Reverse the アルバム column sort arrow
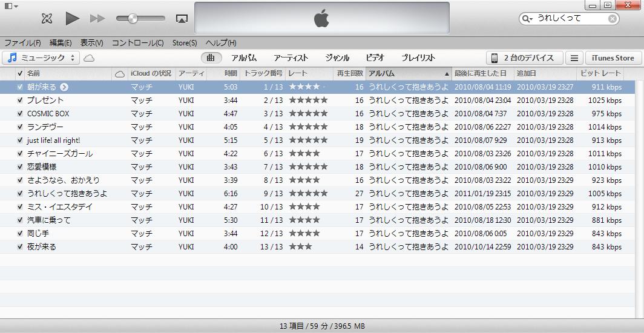Screen dimensions: 644x333 [447, 74]
